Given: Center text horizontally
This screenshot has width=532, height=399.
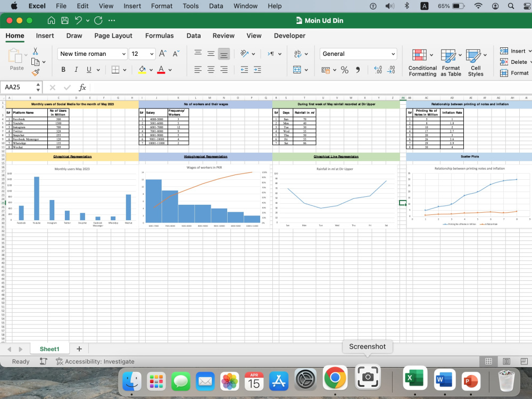Looking at the screenshot, I should click(211, 70).
